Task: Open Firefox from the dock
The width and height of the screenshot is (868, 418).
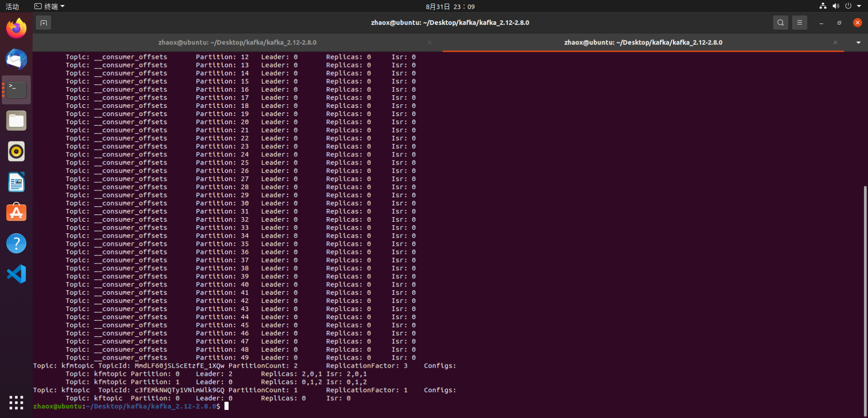Action: pyautogui.click(x=16, y=29)
